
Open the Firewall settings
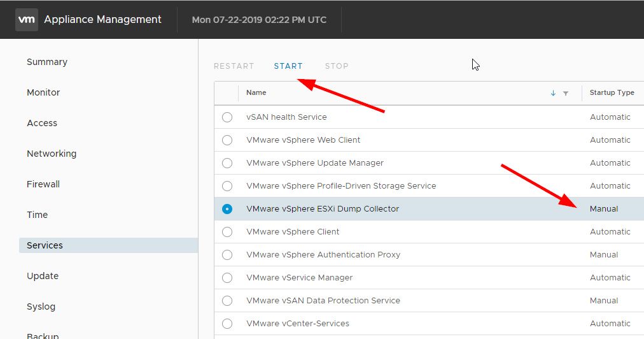[43, 184]
